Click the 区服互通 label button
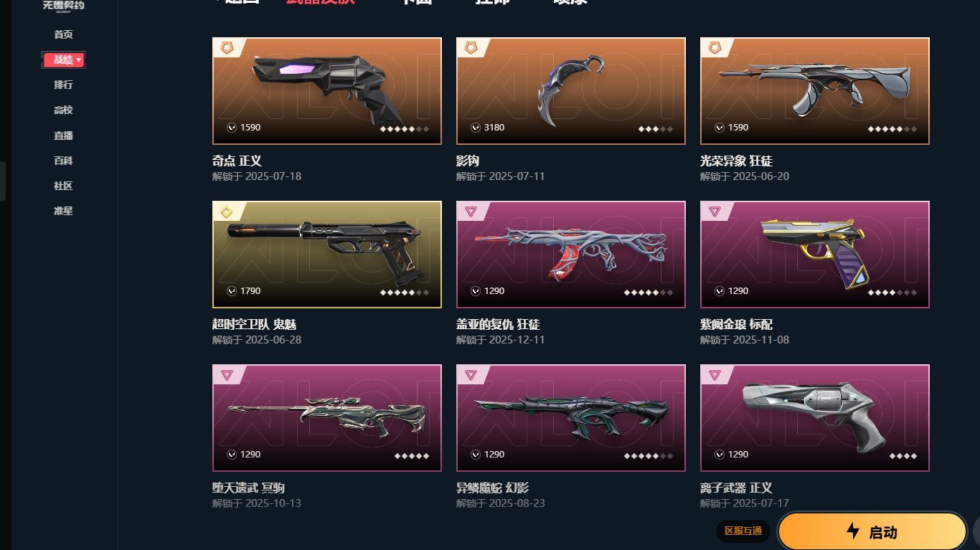 point(743,531)
